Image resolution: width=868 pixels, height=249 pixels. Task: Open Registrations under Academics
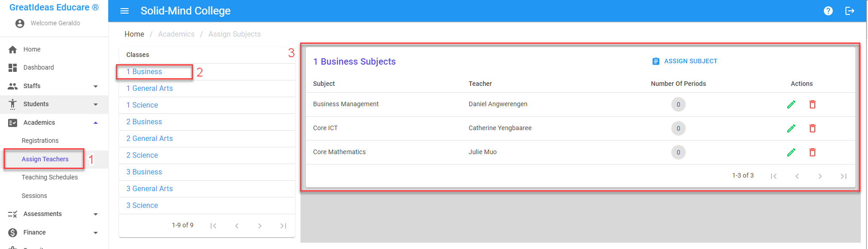[40, 141]
